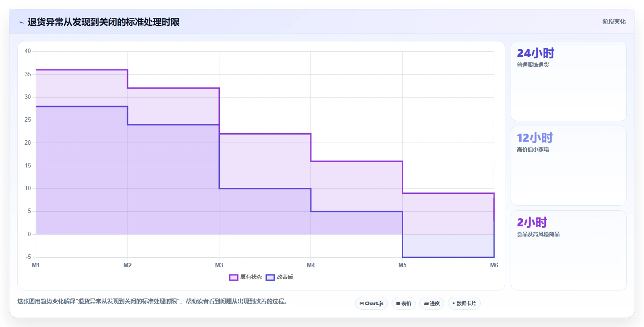Screen dimensions: 644x327
Task: Click the 30 y-axis tick label
Action: [28, 97]
